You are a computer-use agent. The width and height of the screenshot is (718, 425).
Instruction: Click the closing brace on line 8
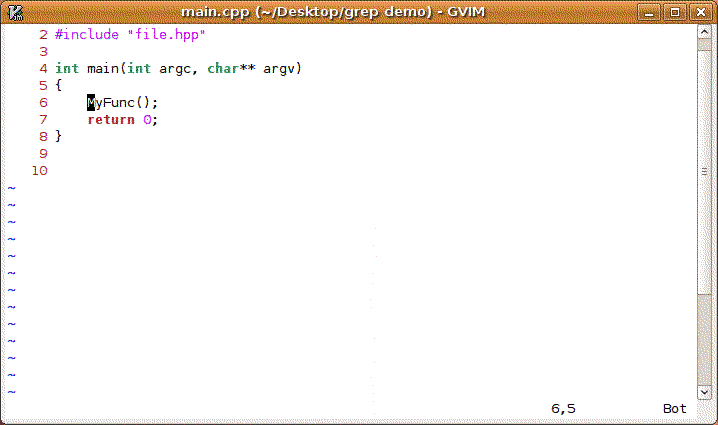58,136
